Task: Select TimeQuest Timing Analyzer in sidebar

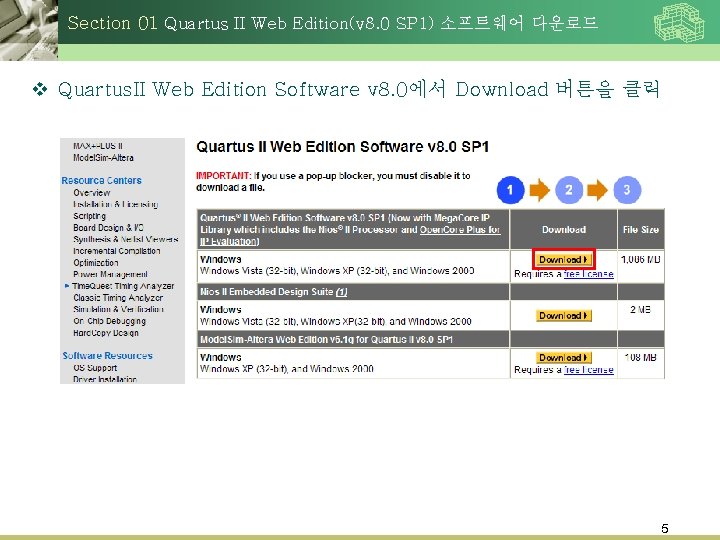Action: 123,286
